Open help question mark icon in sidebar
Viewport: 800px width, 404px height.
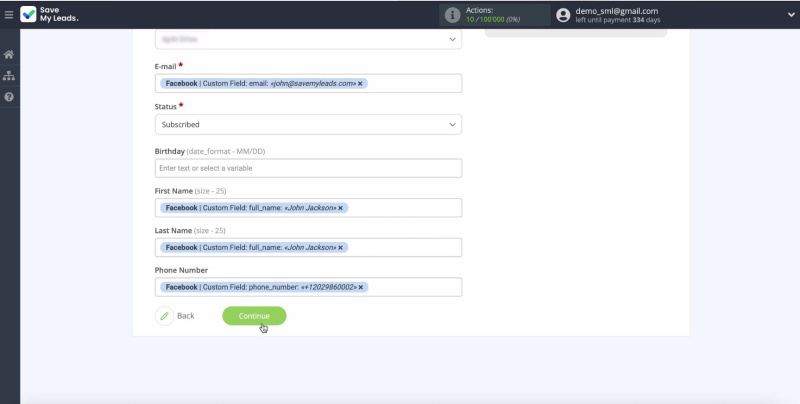coord(9,97)
